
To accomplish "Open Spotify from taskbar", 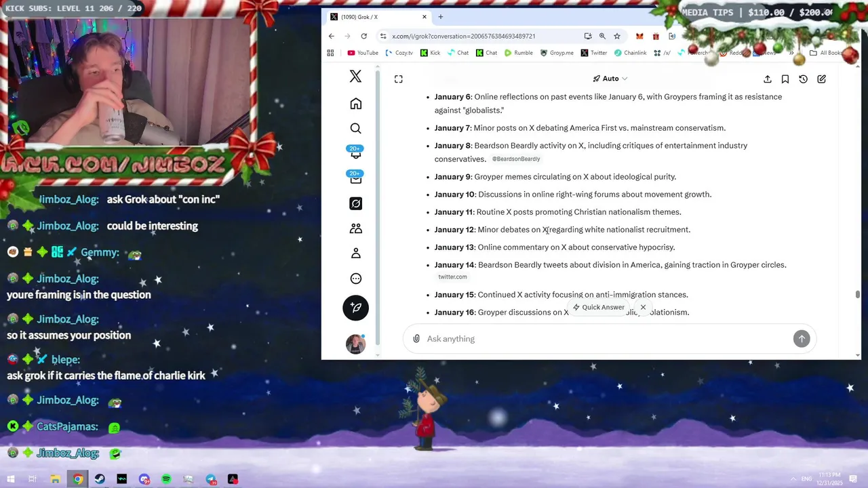I will pos(166,479).
